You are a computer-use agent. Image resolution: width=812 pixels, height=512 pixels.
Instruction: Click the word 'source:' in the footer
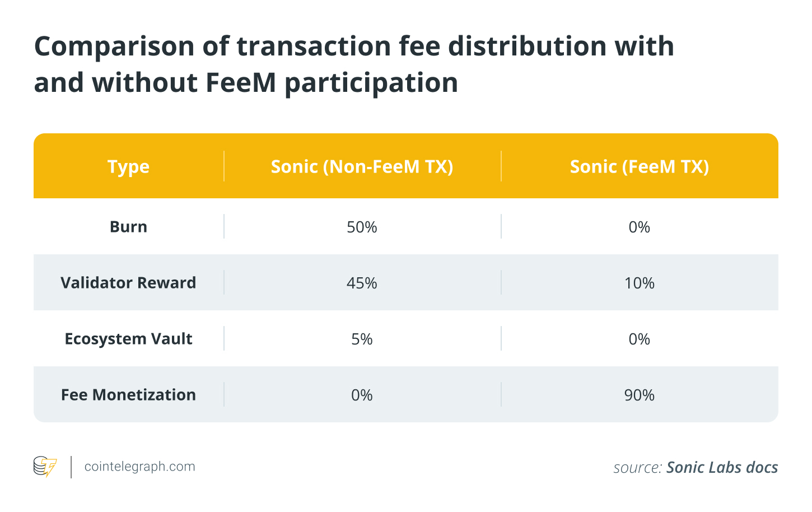[x=637, y=468]
